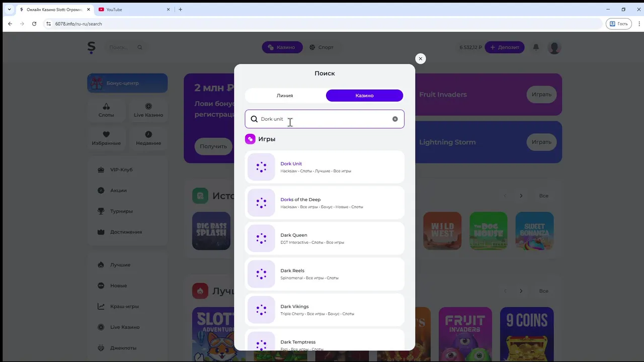Click Играть for Fruit Invaders
This screenshot has height=362, width=644.
[x=541, y=95]
